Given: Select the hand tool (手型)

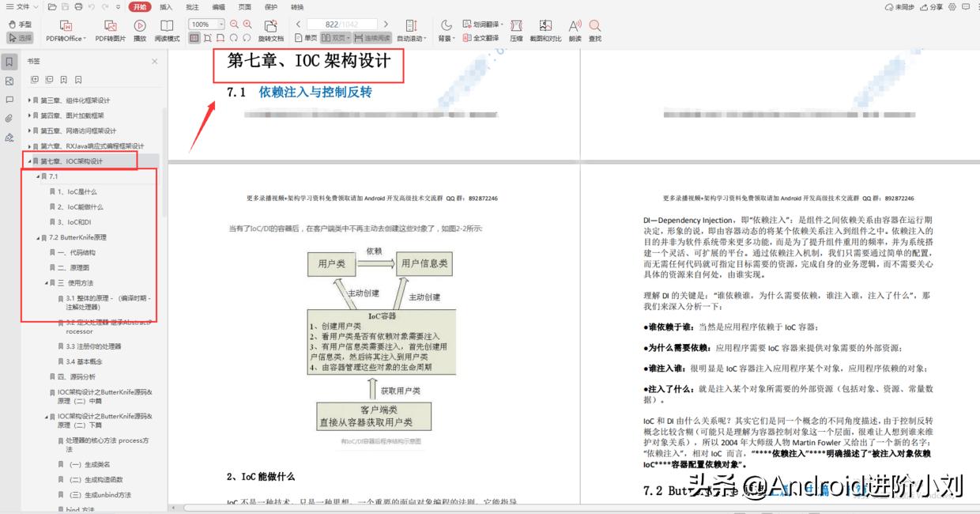Looking at the screenshot, I should pyautogui.click(x=20, y=25).
